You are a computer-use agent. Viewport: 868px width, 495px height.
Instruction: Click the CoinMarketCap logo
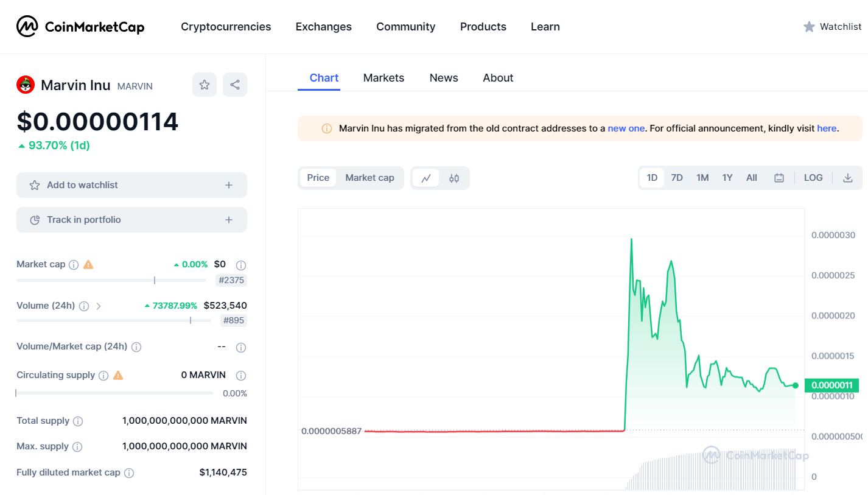point(80,26)
